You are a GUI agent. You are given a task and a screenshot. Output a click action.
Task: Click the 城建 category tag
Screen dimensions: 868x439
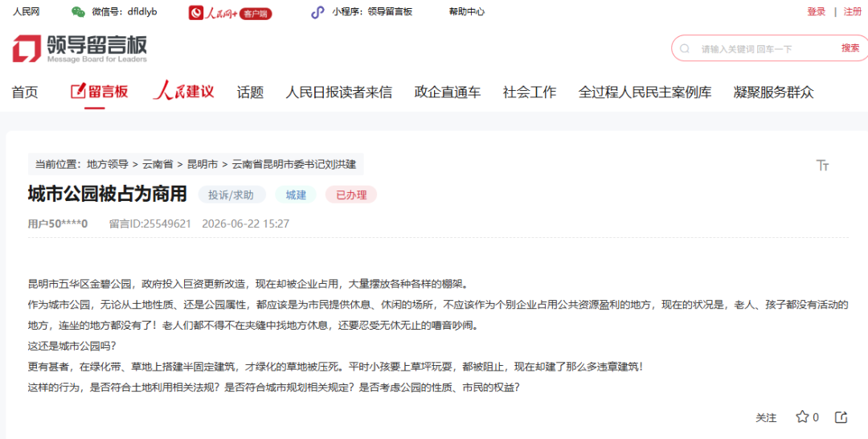coord(296,195)
